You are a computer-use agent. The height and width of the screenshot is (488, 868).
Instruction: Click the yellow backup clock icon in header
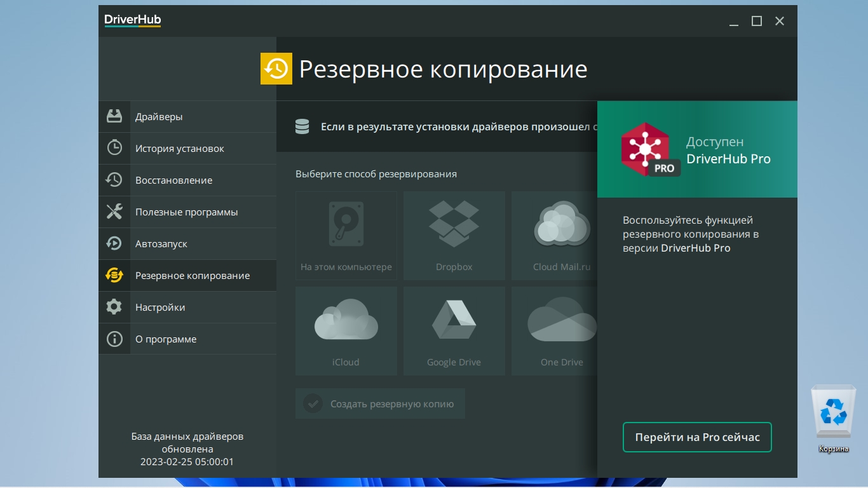pos(276,69)
